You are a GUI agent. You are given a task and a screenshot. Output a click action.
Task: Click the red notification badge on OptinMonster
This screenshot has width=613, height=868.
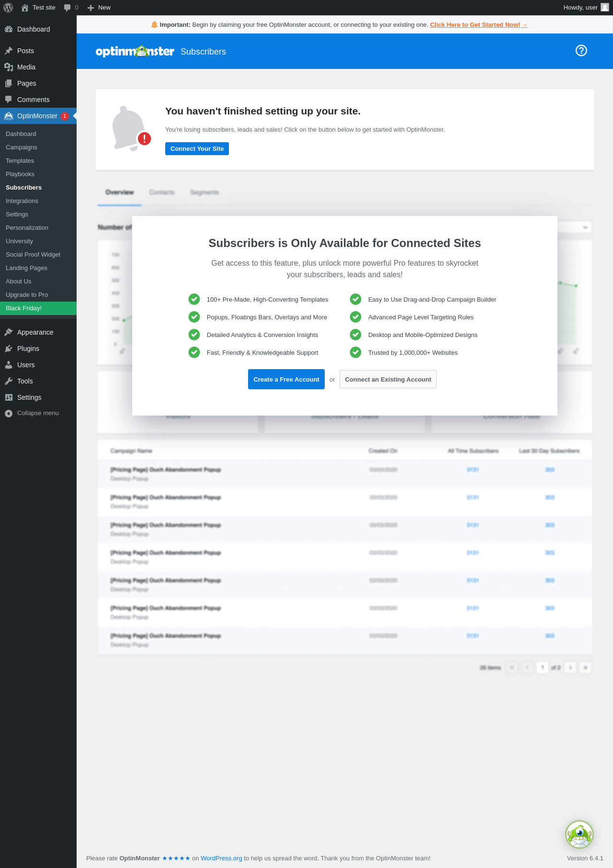pyautogui.click(x=65, y=116)
